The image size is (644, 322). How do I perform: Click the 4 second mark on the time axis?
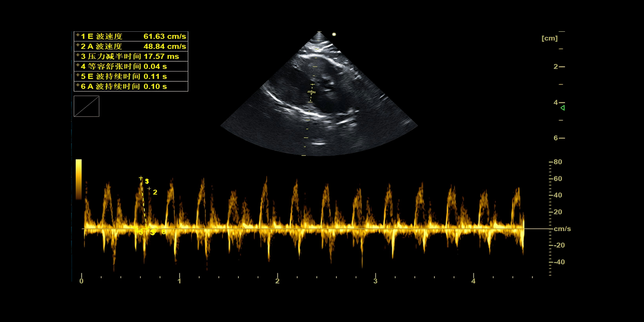click(473, 281)
